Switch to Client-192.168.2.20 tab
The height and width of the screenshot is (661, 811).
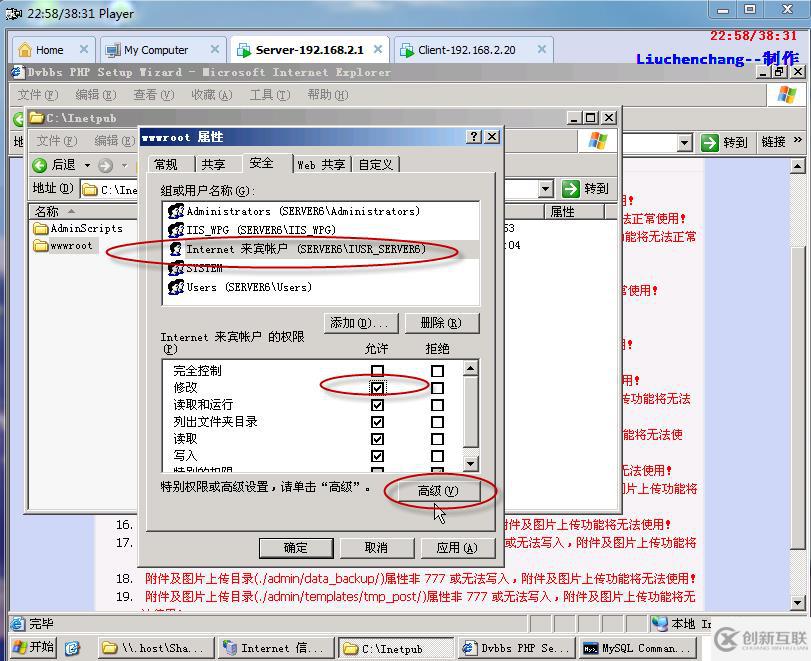coord(467,50)
